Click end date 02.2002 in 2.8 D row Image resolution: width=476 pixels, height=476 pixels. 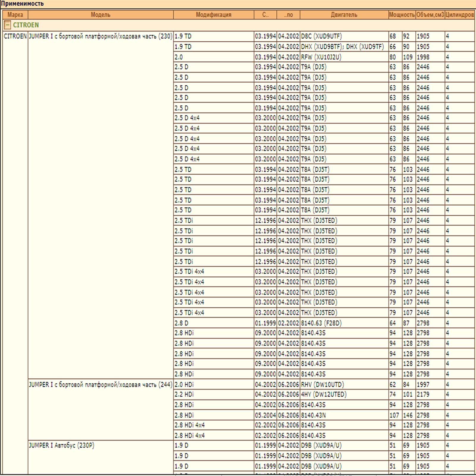coord(288,323)
